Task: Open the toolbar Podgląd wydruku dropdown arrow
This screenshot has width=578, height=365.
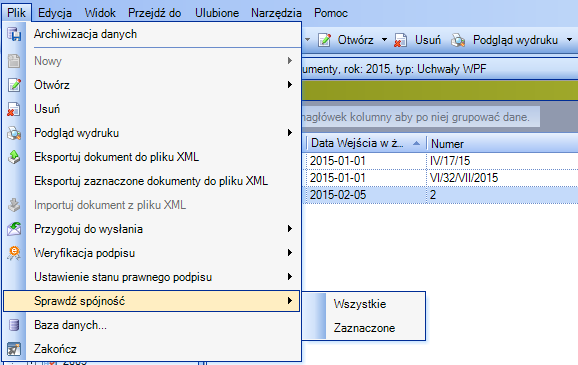Action: tap(570, 39)
